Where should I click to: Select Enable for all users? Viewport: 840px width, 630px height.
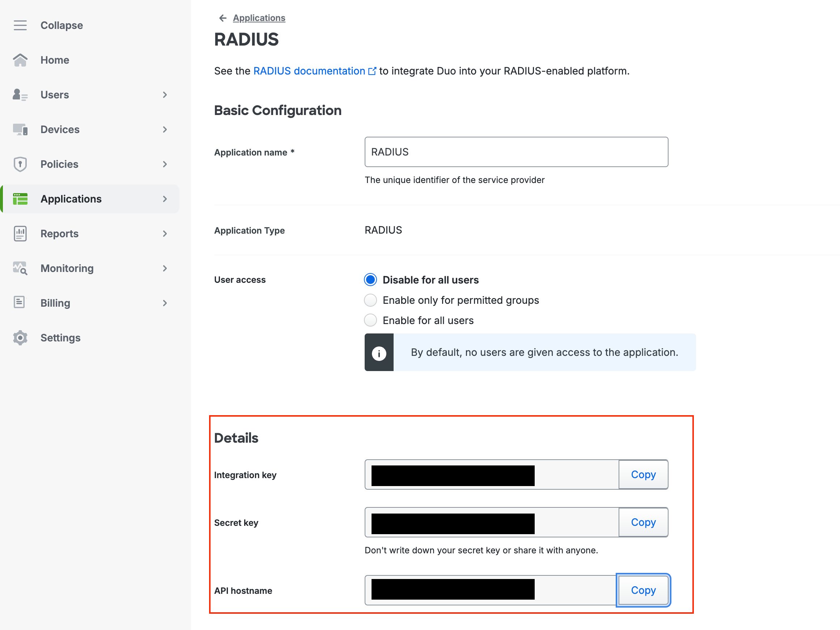370,320
